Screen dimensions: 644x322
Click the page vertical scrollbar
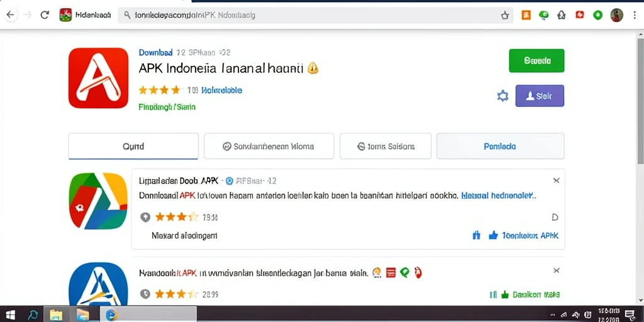pos(640,100)
